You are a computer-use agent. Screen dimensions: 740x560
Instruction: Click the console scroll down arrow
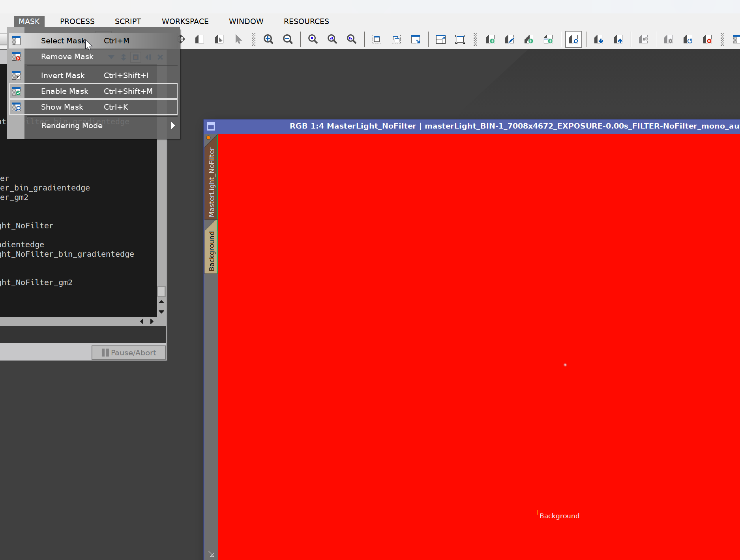point(161,312)
